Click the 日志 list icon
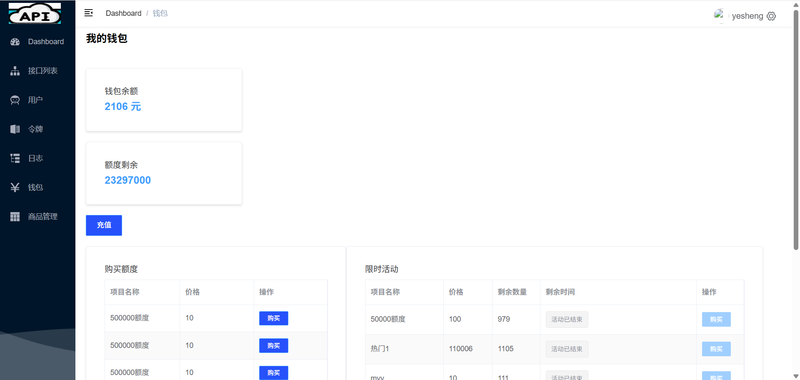 (15, 158)
